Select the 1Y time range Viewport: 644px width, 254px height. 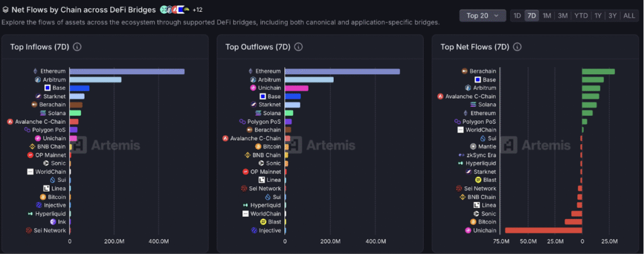(x=598, y=16)
